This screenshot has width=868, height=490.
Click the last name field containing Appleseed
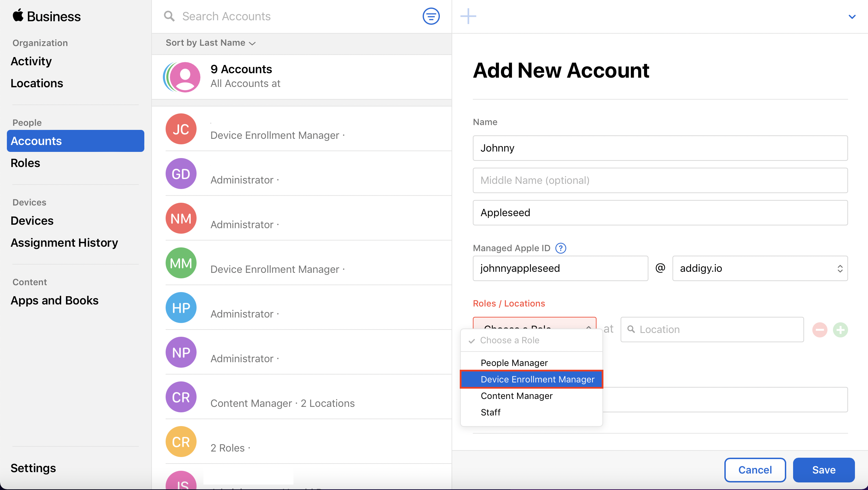click(660, 213)
